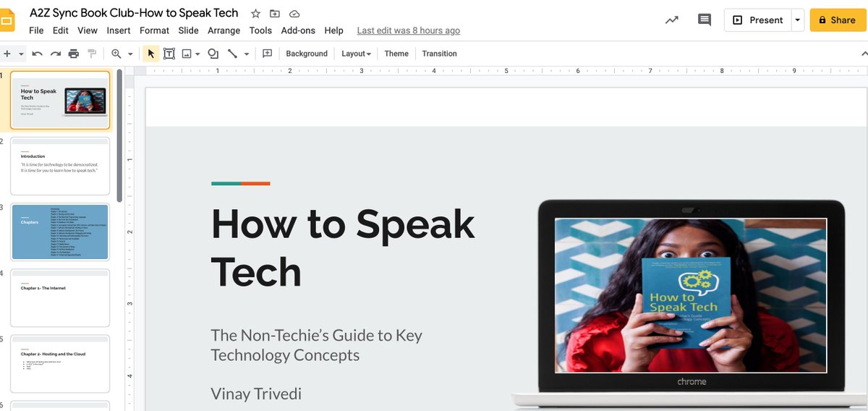Click the presentation title to rename it
The height and width of the screenshot is (411, 868).
(134, 13)
